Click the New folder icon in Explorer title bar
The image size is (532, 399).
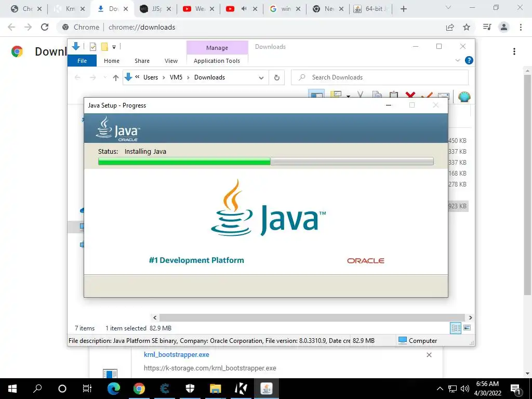click(x=104, y=47)
